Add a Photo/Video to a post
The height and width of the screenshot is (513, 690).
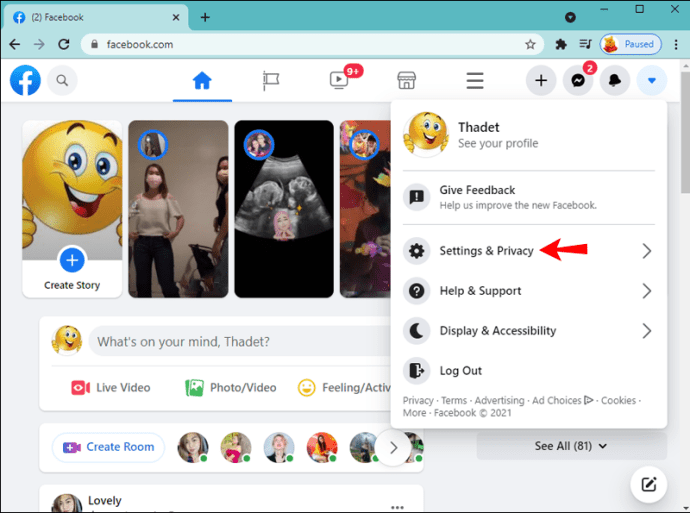pos(231,388)
